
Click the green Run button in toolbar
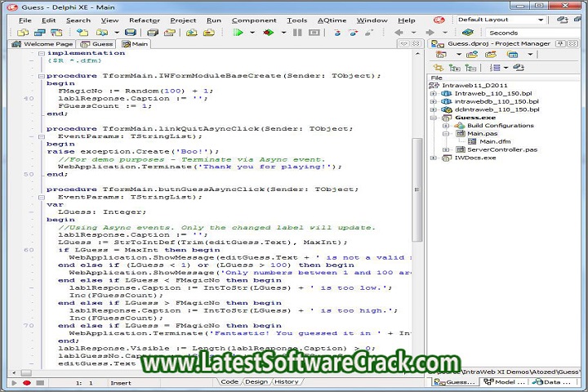coord(238,33)
